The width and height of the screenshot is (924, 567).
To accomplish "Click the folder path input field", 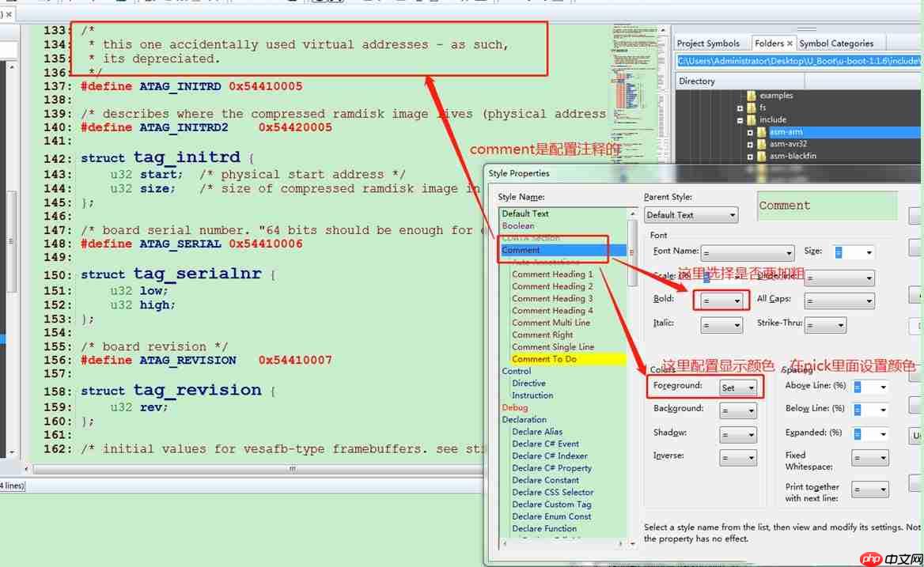I will tap(798, 61).
